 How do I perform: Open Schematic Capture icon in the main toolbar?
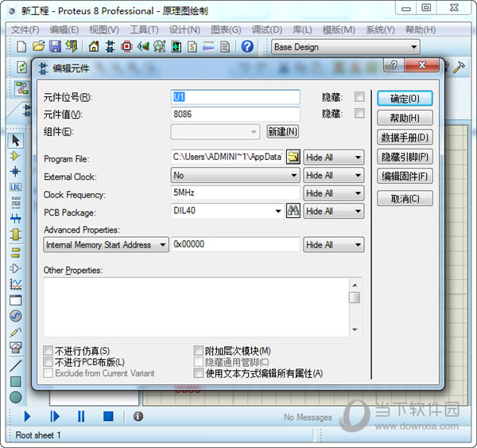[111, 47]
